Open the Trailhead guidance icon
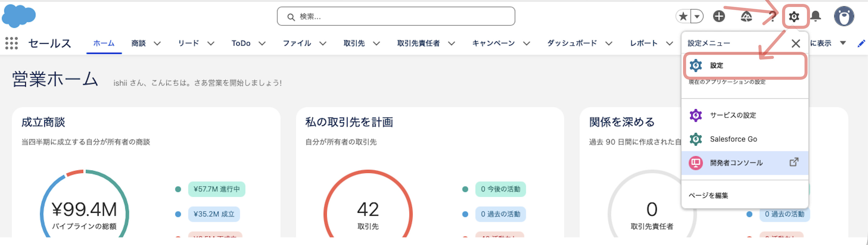This screenshot has width=868, height=245. tap(746, 16)
